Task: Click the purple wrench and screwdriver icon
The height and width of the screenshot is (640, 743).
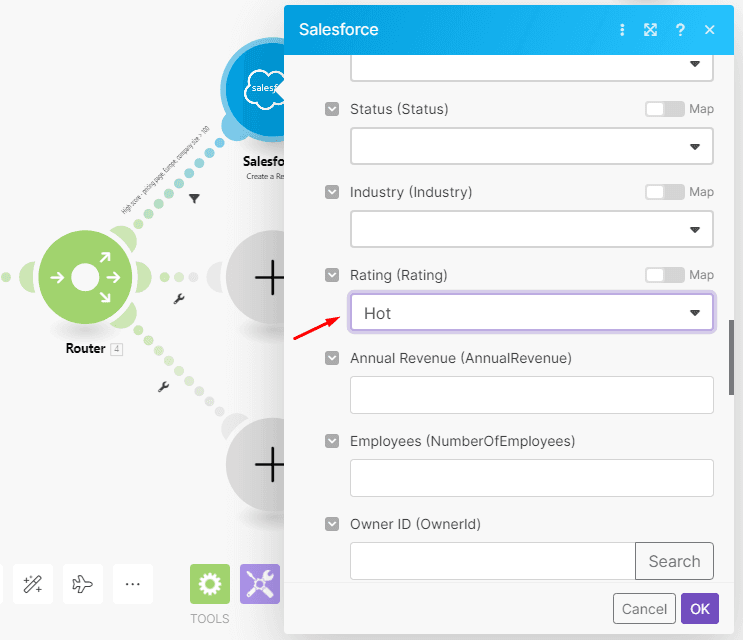Action: (x=260, y=585)
